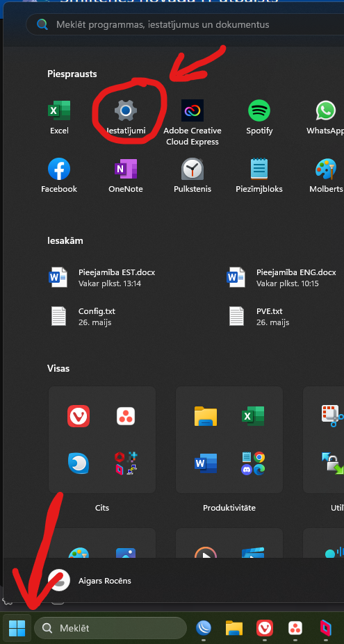Screen dimensions: 344x644
Task: Select the Piespraustie section heading
Action: tap(72, 74)
